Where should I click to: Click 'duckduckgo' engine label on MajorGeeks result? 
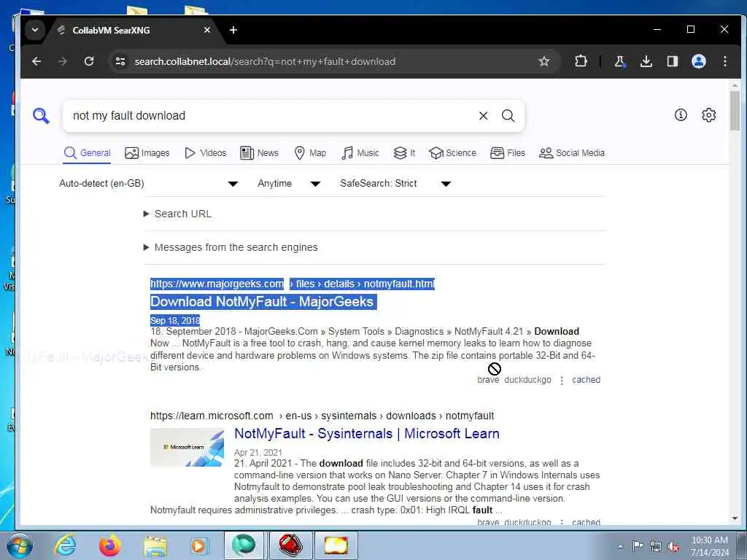527,380
